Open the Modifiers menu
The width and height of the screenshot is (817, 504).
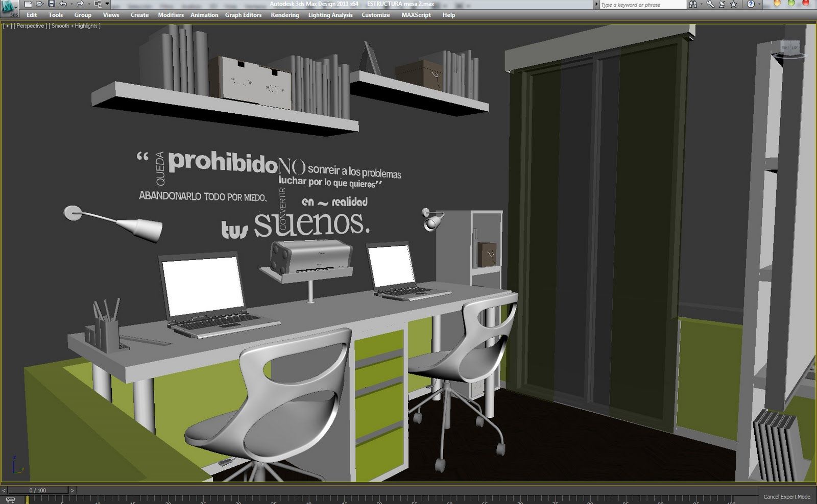click(171, 15)
